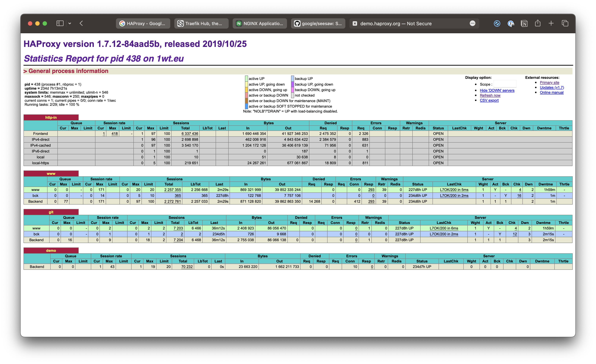Click the CSV export link
The image size is (596, 364).
(x=489, y=100)
